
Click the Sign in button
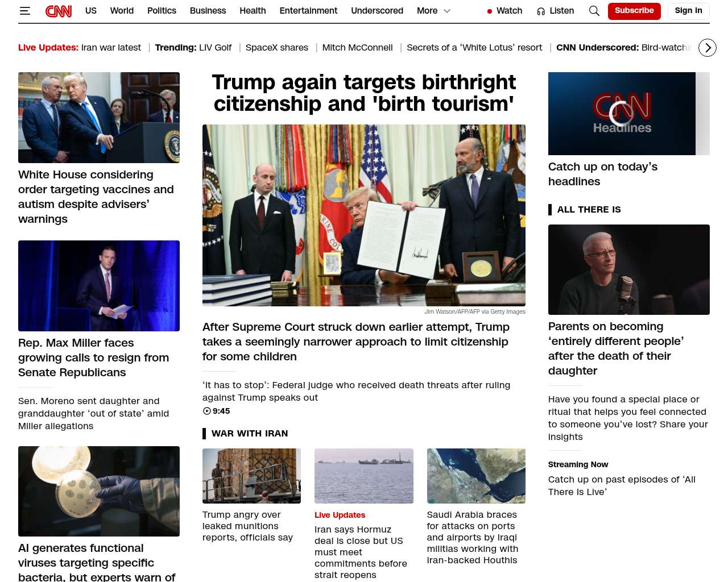tap(688, 11)
